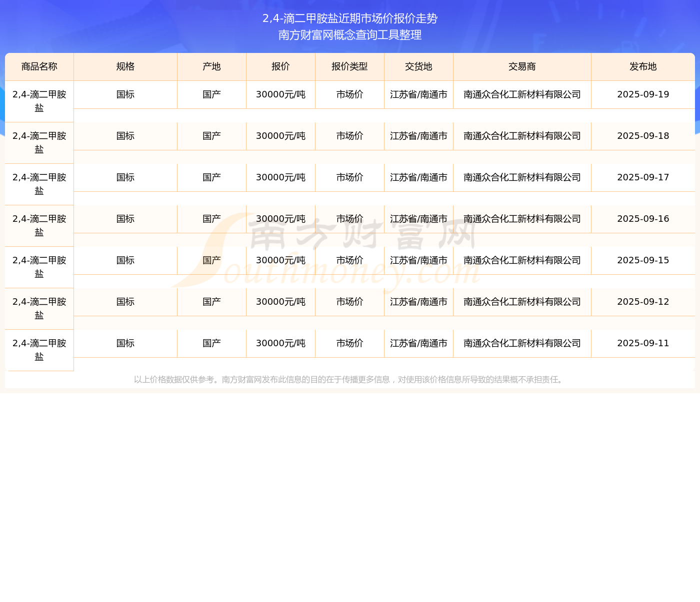Click the trader 南通众合化工新材料有限公司 in 2025-09-17 row
The height and width of the screenshot is (602, 700).
[x=522, y=177]
